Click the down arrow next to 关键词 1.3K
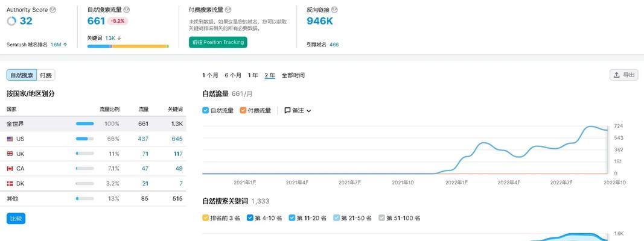 119,38
